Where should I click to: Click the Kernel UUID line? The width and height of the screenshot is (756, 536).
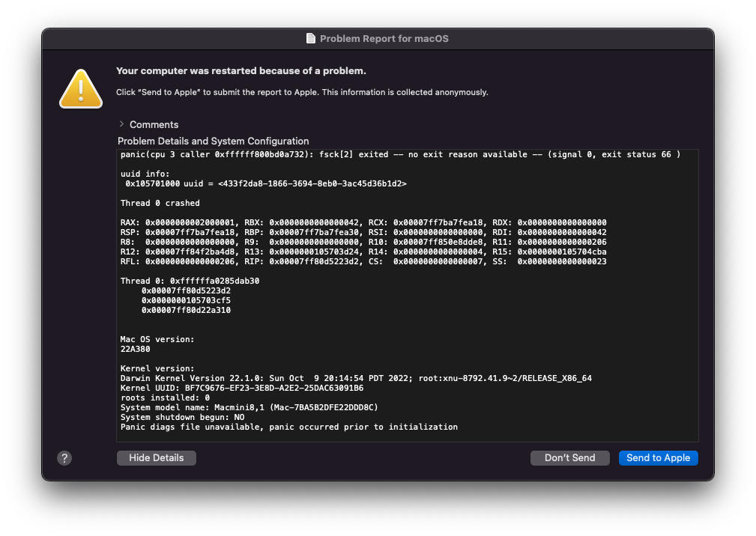tap(241, 389)
